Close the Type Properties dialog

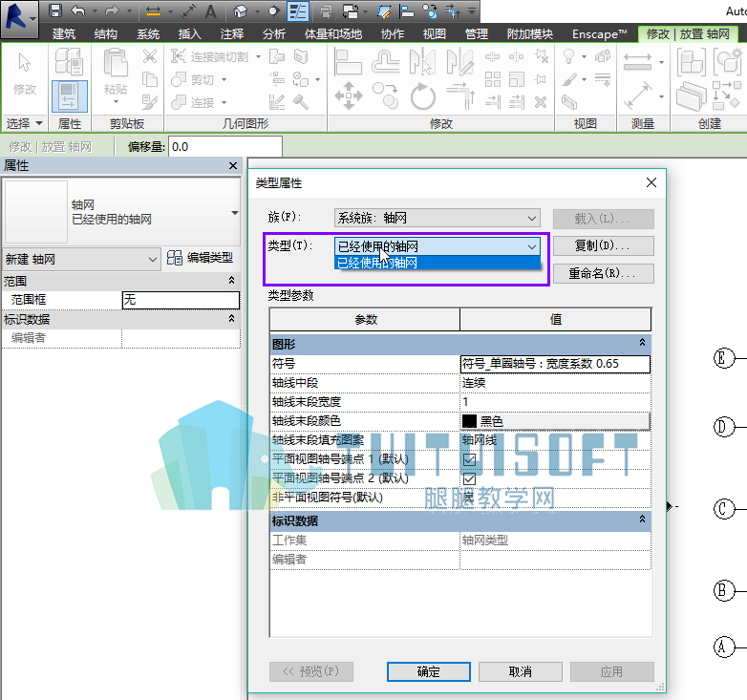[651, 182]
